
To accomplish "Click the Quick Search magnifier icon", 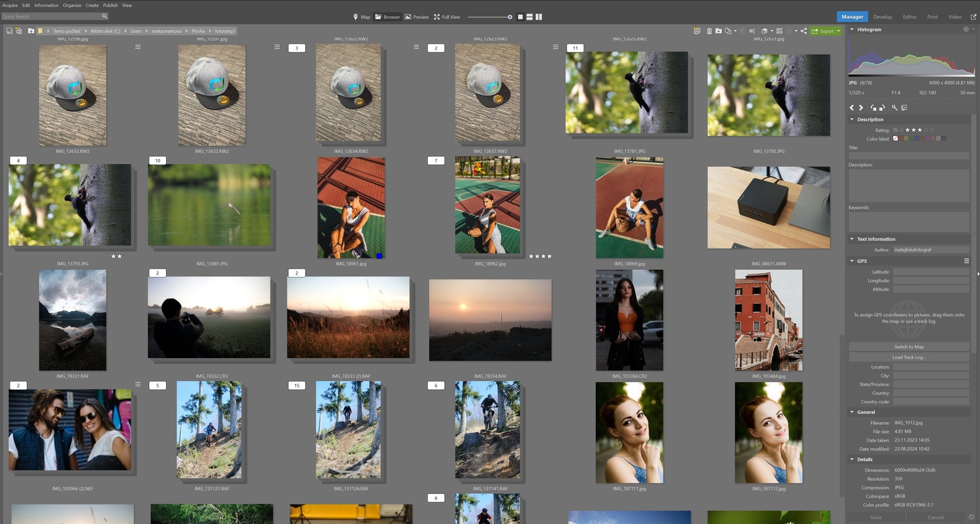I will click(105, 16).
